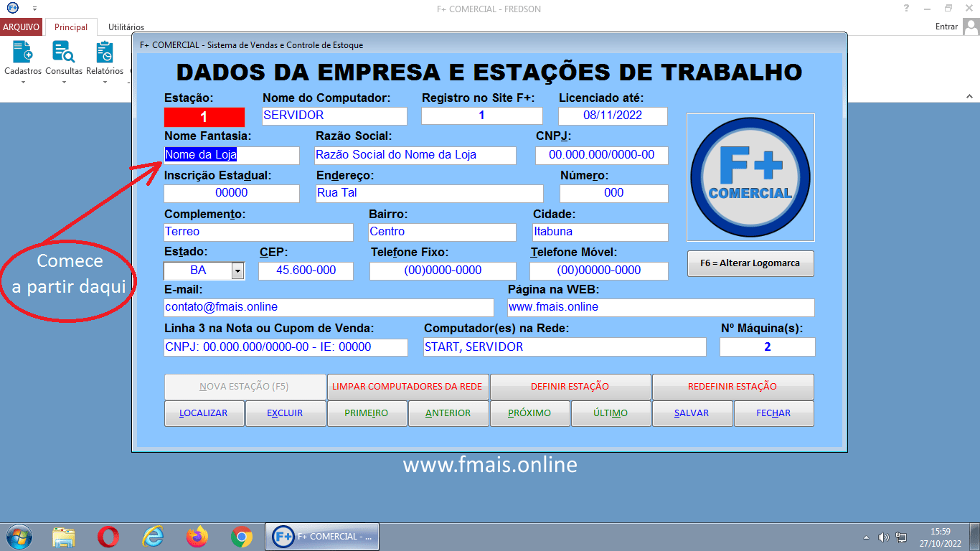Show hidden tray icons arrow

pyautogui.click(x=866, y=537)
